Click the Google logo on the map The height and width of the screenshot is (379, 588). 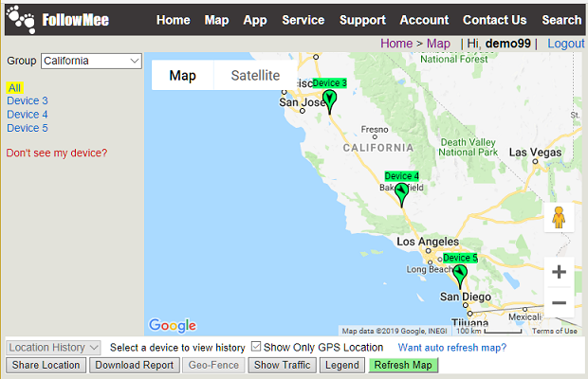point(173,325)
